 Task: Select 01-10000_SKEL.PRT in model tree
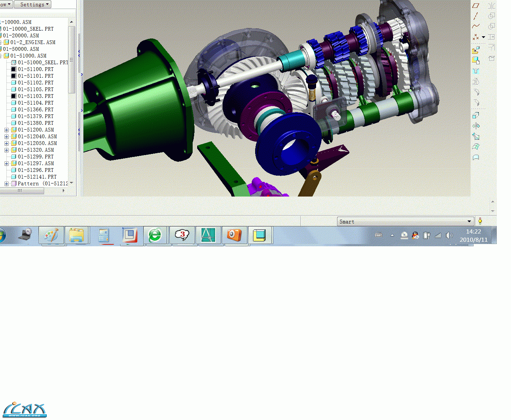point(28,29)
